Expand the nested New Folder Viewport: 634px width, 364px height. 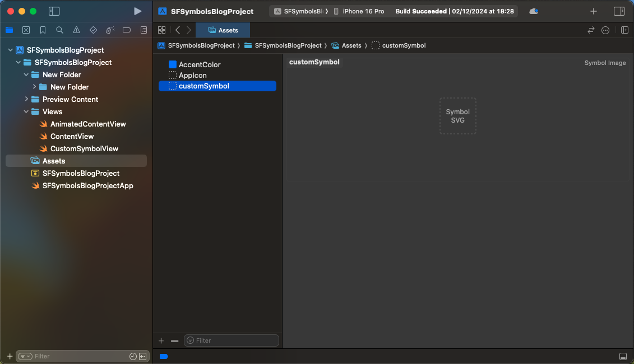34,87
